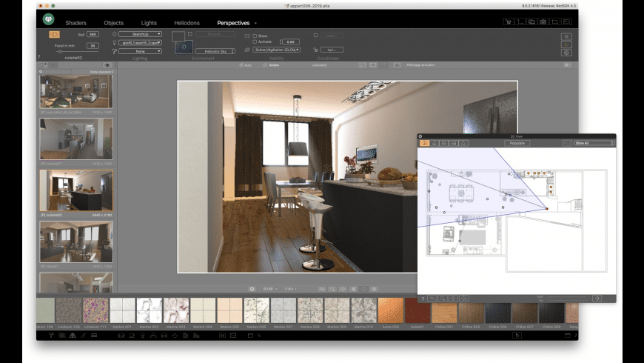Image resolution: width=644 pixels, height=363 pixels.
Task: Select the Perspectives tab
Action: 233,23
